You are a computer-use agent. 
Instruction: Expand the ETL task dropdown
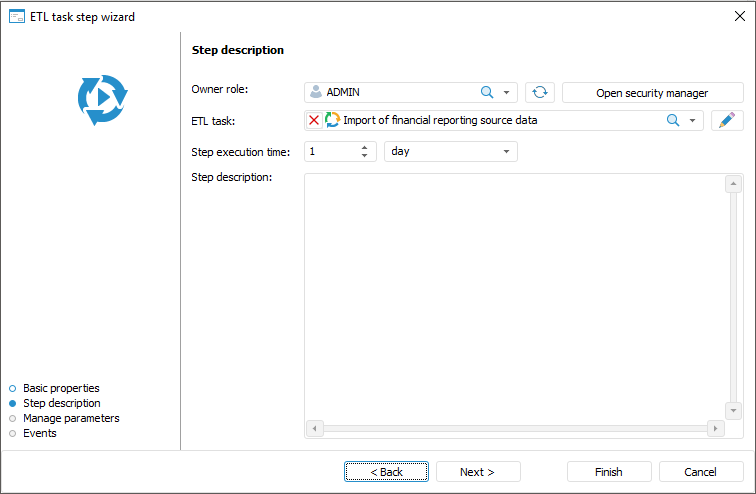(x=692, y=120)
